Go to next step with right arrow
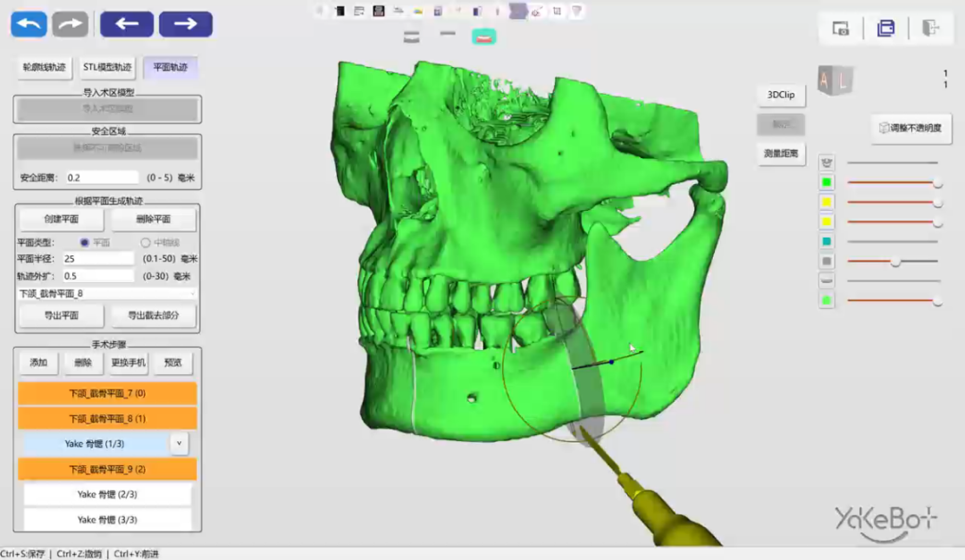Screen dimensions: 965x560 (x=185, y=24)
